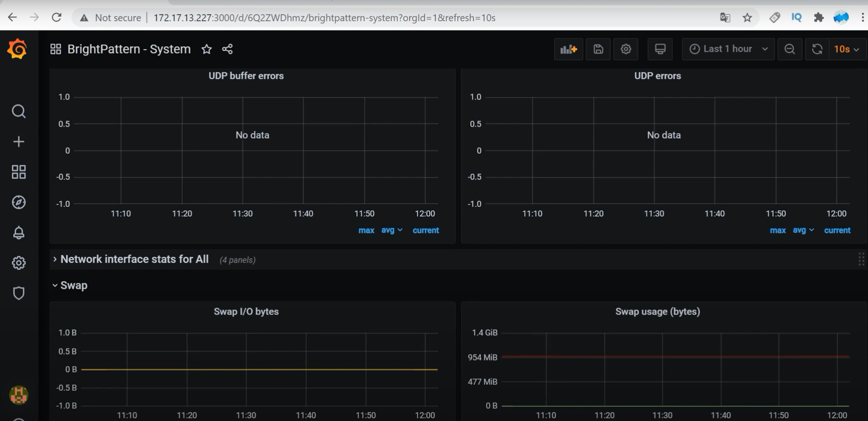868x421 pixels.
Task: Click the Create plus icon in sidebar
Action: 19,142
